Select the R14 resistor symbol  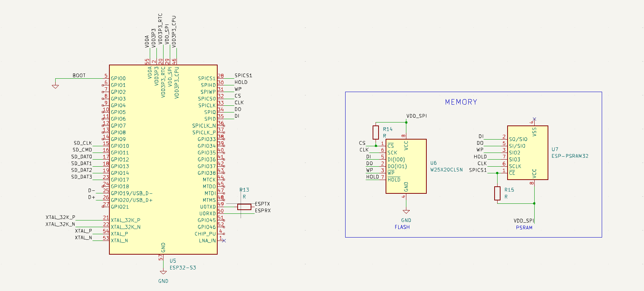coord(376,133)
